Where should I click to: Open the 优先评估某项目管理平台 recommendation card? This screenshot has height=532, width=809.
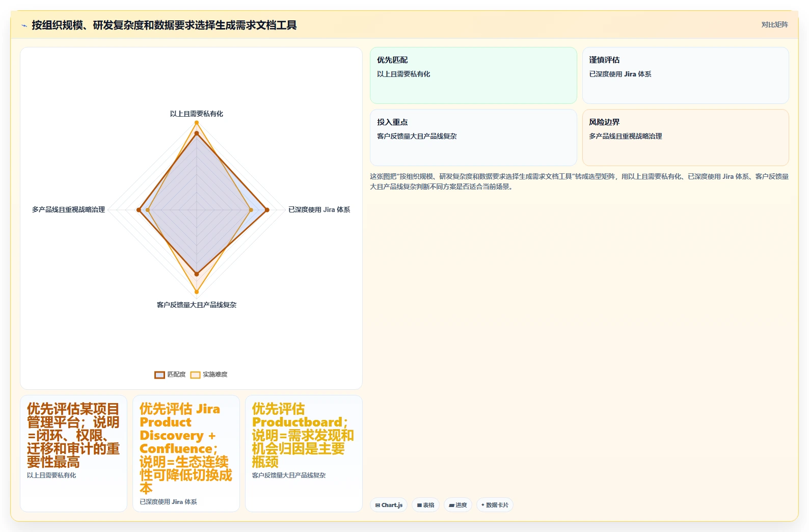click(73, 454)
